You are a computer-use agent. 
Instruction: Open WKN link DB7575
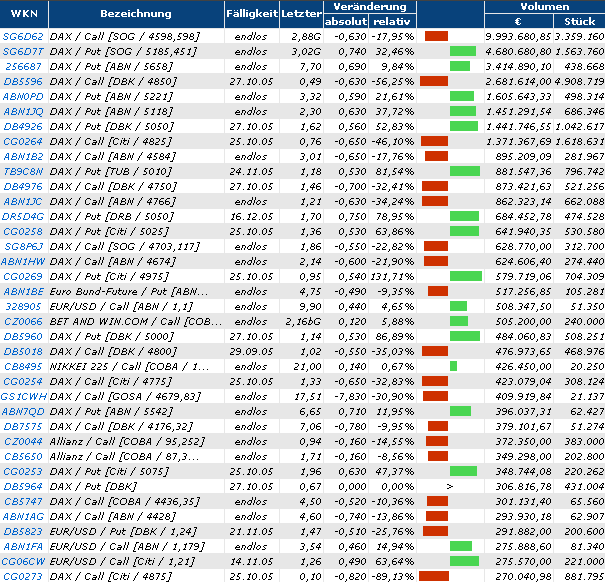coord(23,426)
